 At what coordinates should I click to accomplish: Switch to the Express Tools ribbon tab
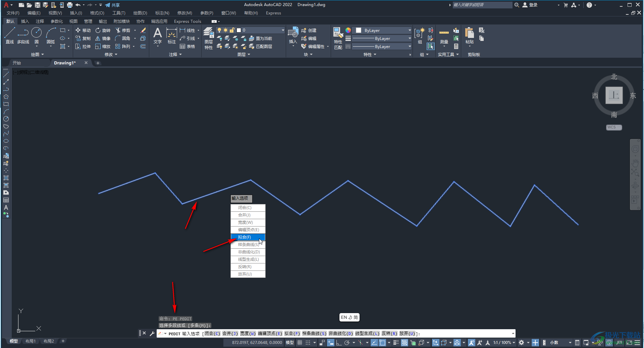187,21
